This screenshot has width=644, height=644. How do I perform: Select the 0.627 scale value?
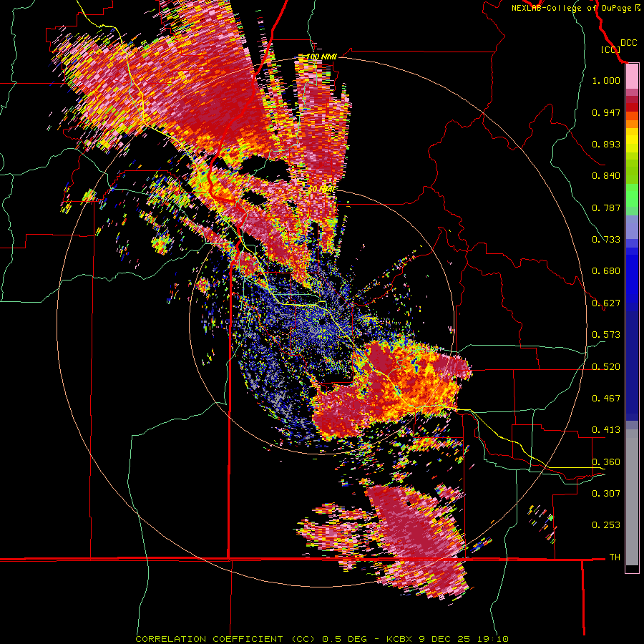[606, 303]
